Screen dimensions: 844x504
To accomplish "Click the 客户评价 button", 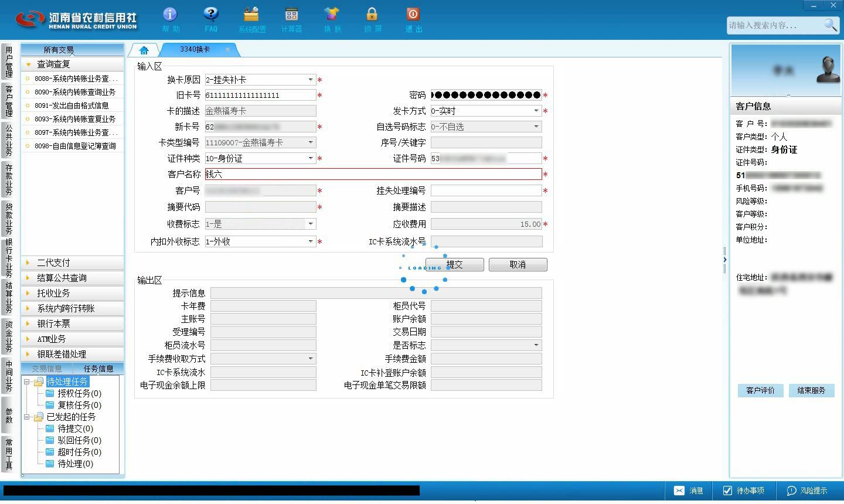I will (760, 390).
